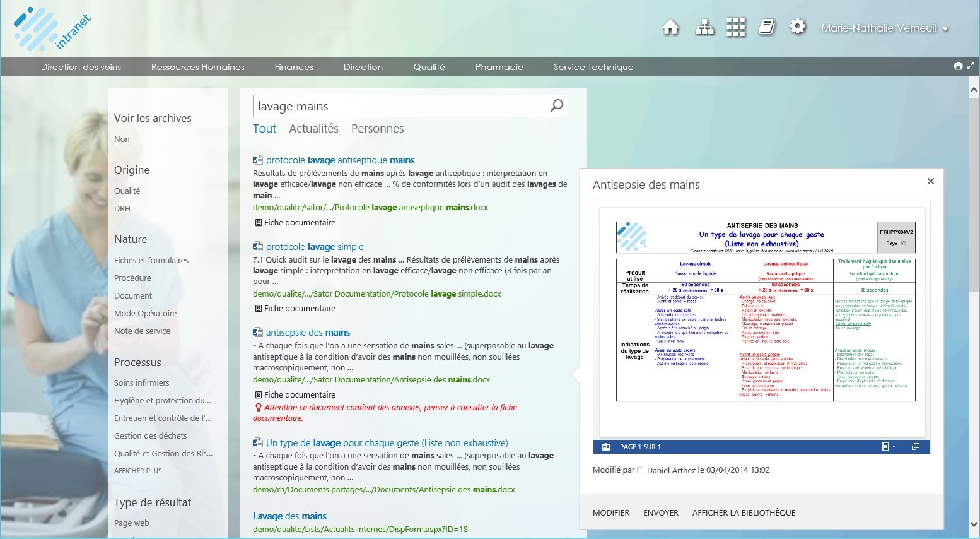980x539 pixels.
Task: Close the Antisepsie des mains preview
Action: [x=930, y=182]
